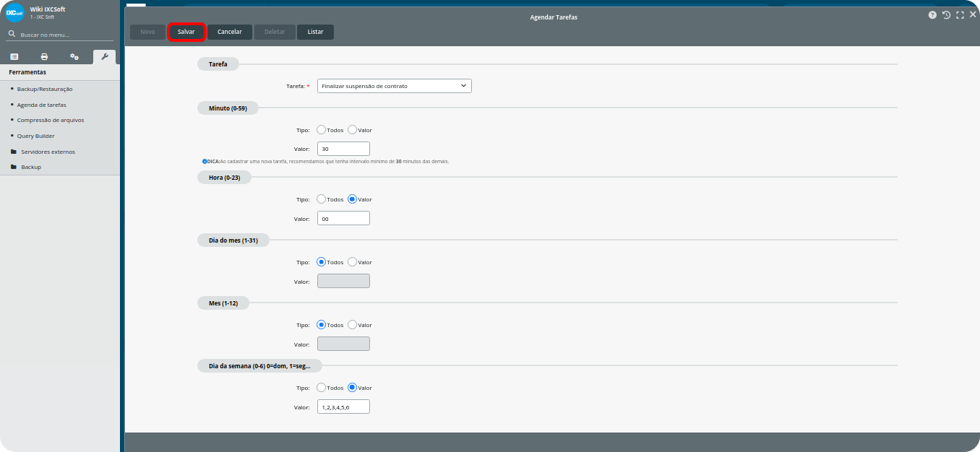Click the blue info icon beside DICA
This screenshot has width=980, height=452.
click(205, 161)
